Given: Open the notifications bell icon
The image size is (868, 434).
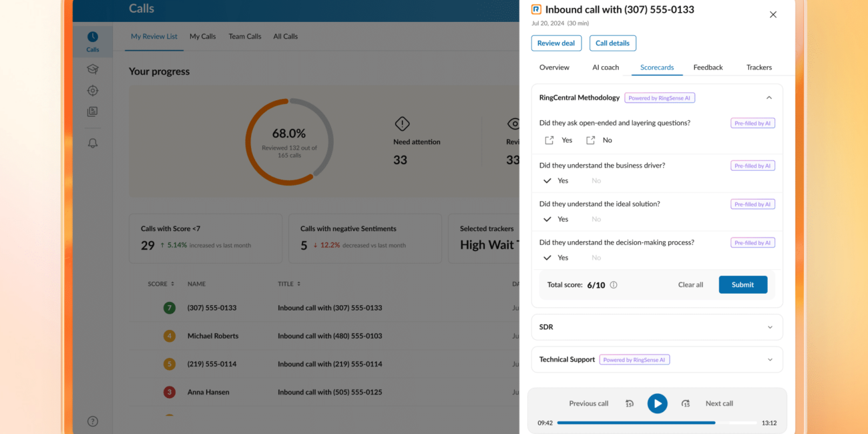Looking at the screenshot, I should (93, 144).
